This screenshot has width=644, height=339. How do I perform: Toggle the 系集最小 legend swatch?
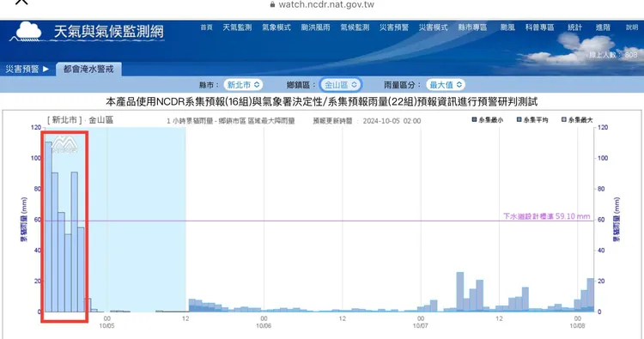click(474, 119)
